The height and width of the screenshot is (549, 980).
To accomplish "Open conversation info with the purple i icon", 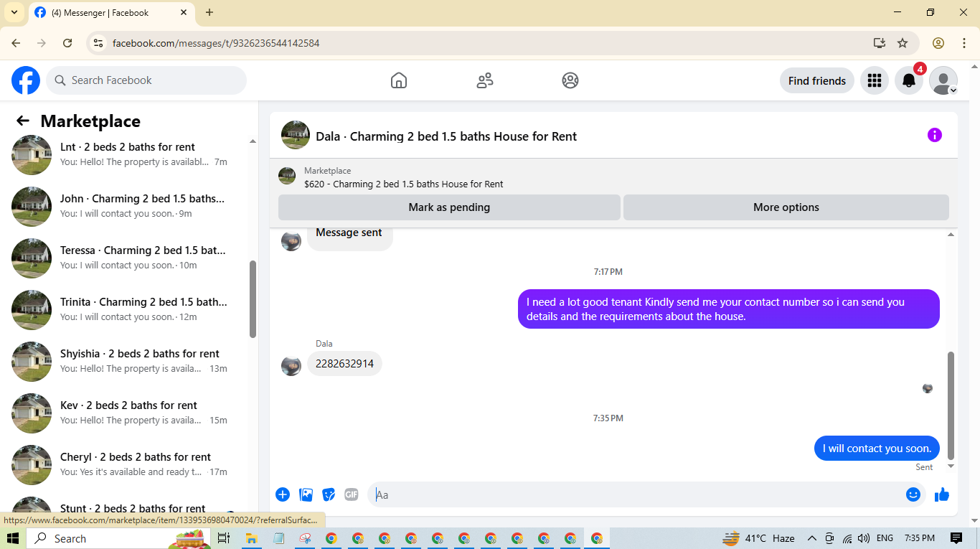I will click(x=934, y=135).
